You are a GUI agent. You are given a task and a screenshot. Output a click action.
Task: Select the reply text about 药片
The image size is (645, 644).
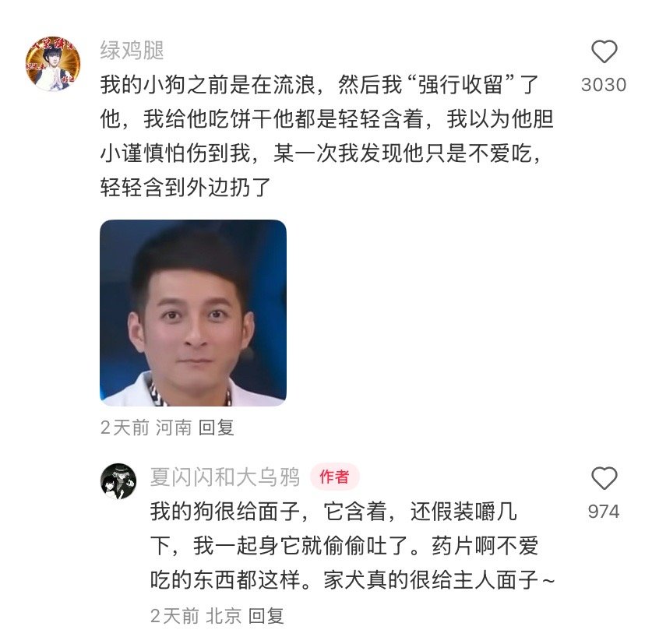tap(353, 546)
